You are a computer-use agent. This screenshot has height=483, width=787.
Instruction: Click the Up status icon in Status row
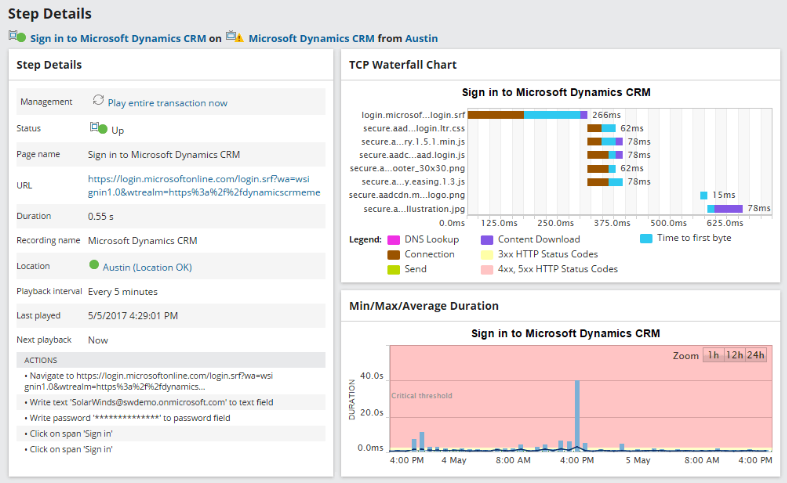[x=98, y=129]
